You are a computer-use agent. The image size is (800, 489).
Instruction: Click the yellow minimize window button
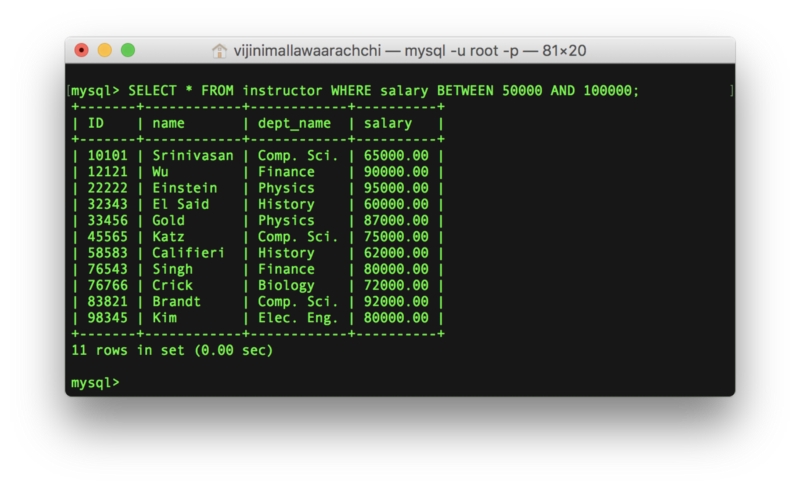105,50
